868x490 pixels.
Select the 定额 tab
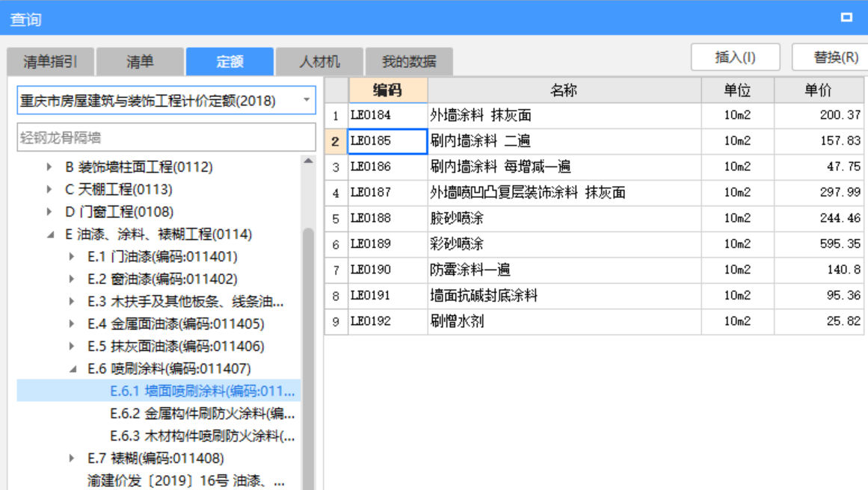click(x=230, y=61)
